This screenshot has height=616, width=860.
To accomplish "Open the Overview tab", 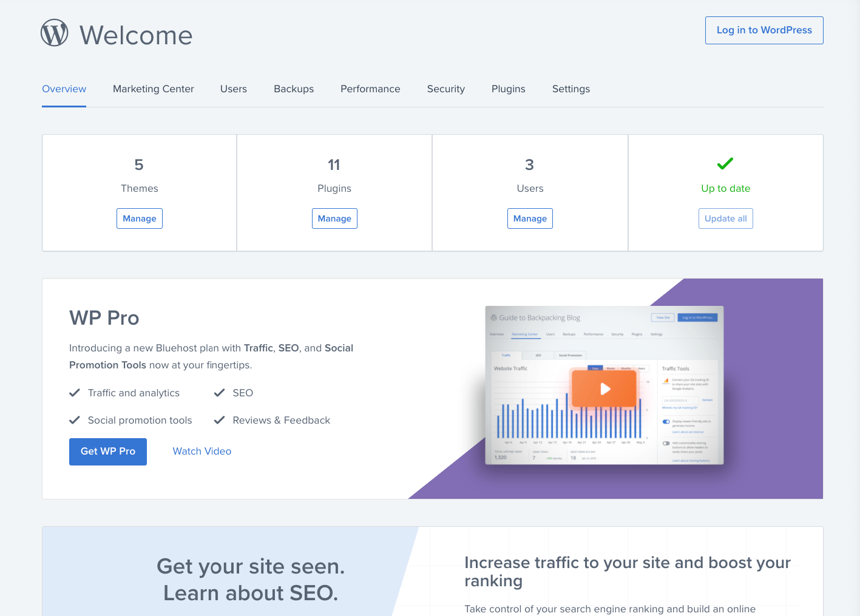I will [x=64, y=89].
